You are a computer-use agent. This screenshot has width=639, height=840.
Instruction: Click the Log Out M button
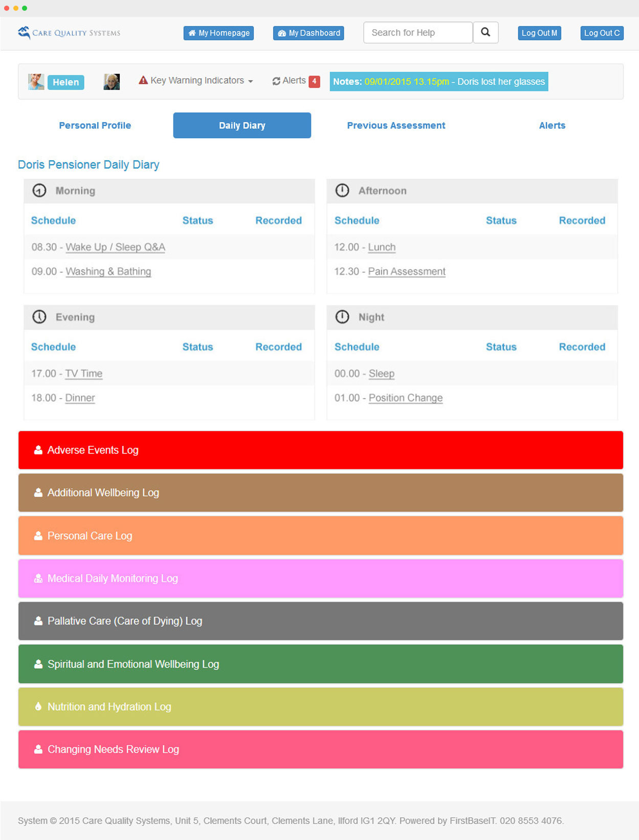(x=539, y=33)
